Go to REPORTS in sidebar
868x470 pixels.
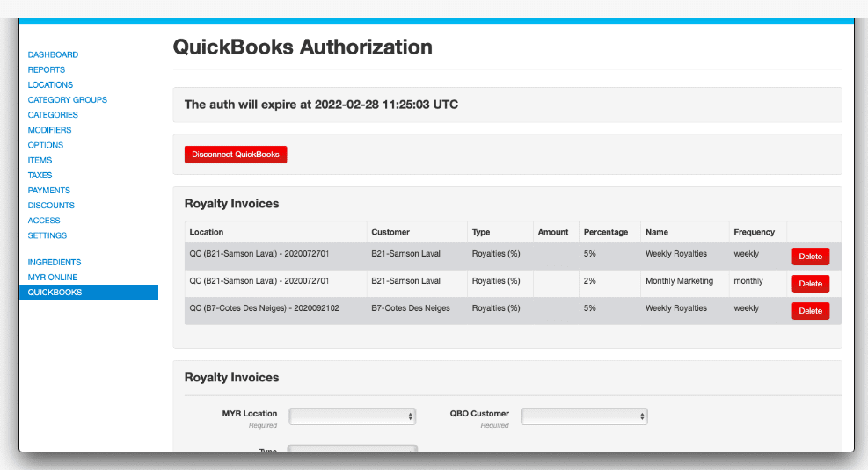point(47,69)
